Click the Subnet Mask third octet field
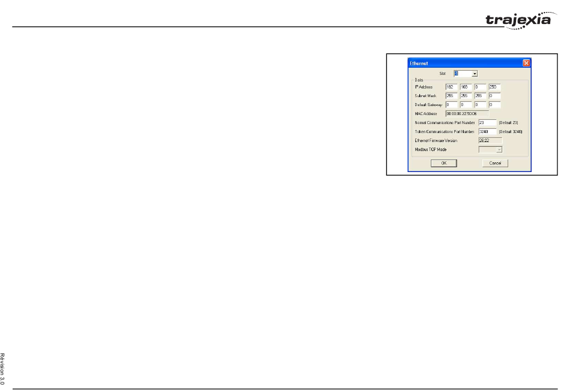Screen dimensions: 570x392 [480, 96]
